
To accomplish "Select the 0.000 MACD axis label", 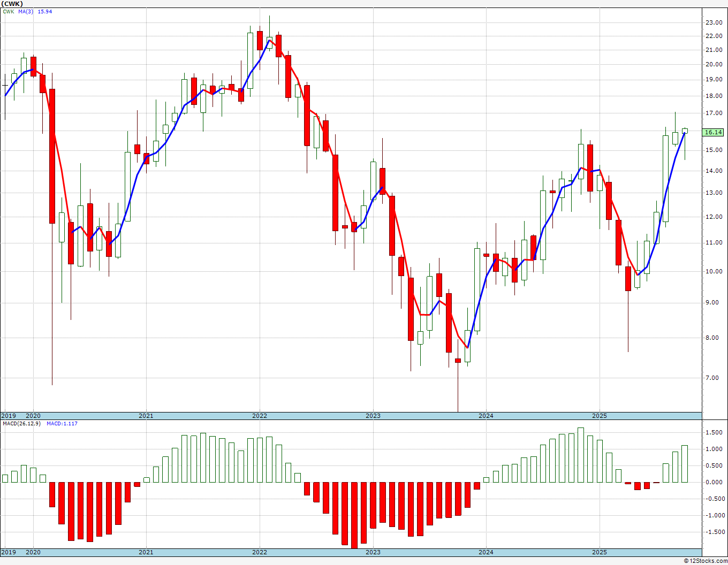I will pyautogui.click(x=715, y=482).
